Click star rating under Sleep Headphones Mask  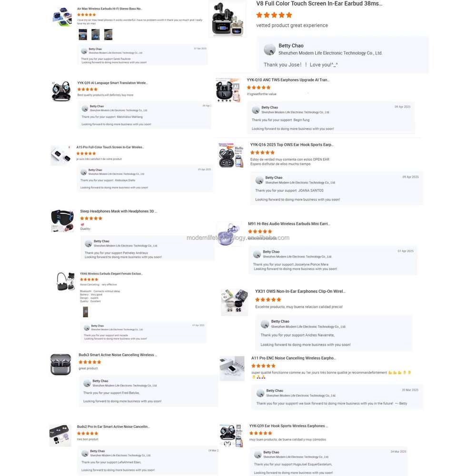click(x=91, y=218)
